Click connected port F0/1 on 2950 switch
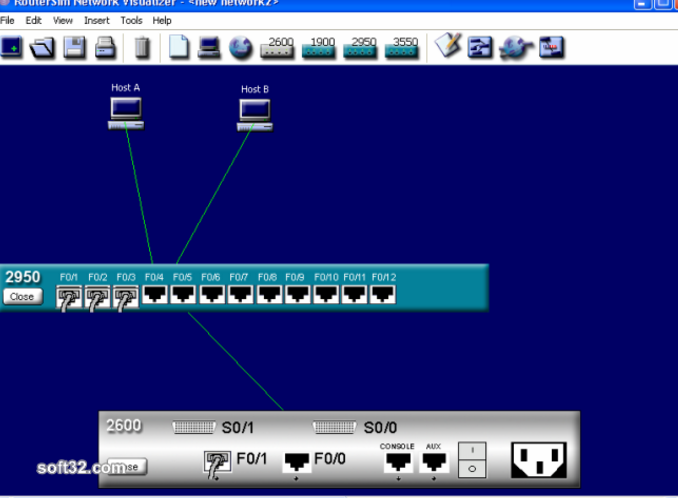 (x=69, y=297)
